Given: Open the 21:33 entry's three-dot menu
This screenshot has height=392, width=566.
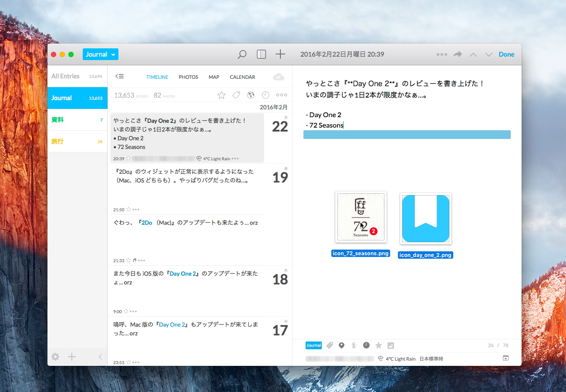Looking at the screenshot, I should (x=141, y=260).
